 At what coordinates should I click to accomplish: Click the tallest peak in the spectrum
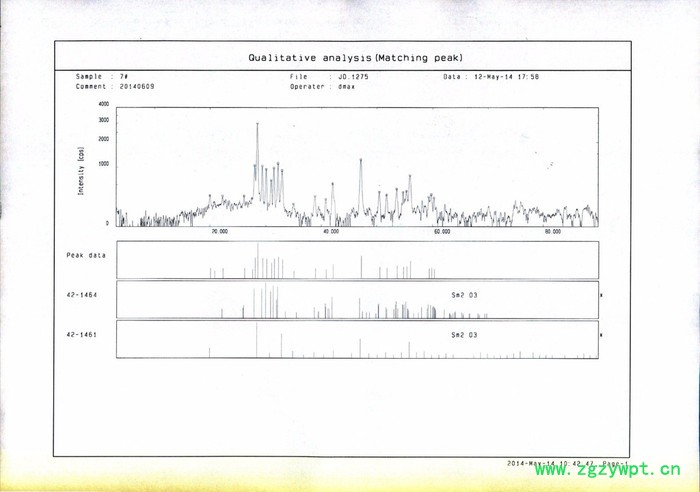pyautogui.click(x=257, y=125)
